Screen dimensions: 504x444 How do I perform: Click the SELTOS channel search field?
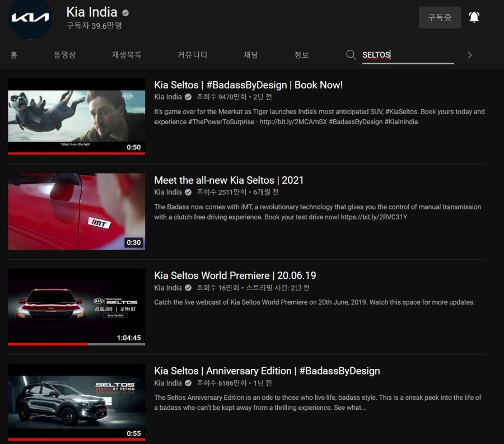click(x=408, y=55)
